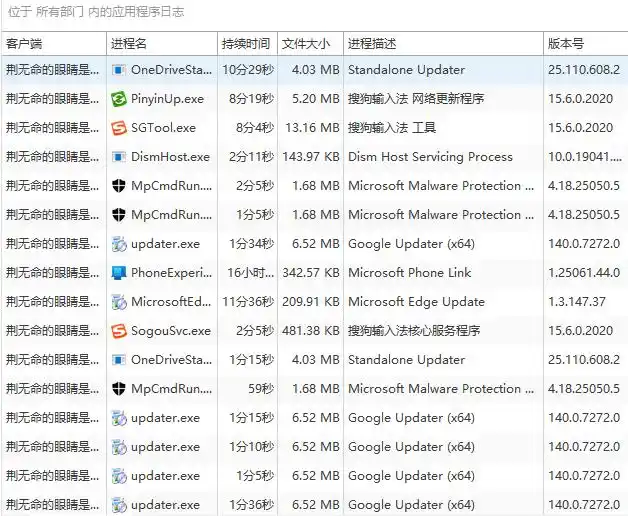
Task: Click the 1.25061.44.0 version cell
Action: (584, 273)
